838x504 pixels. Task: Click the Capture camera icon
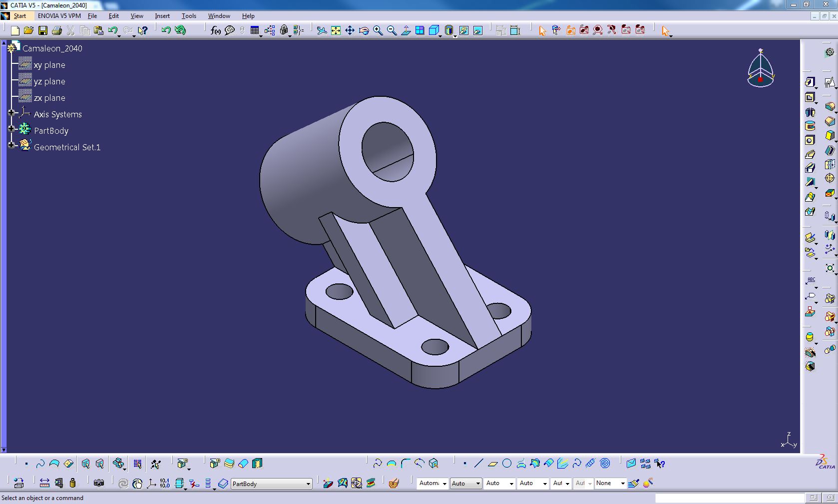[99, 483]
